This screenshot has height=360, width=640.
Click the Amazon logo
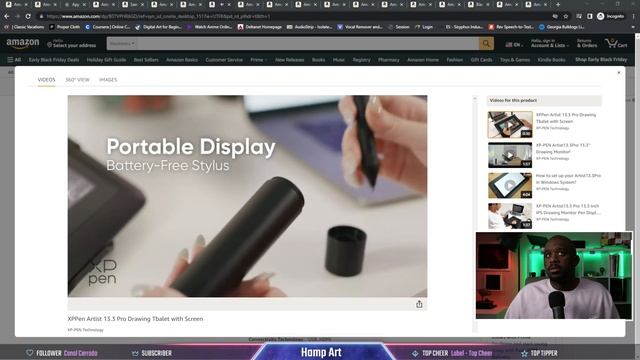23,43
